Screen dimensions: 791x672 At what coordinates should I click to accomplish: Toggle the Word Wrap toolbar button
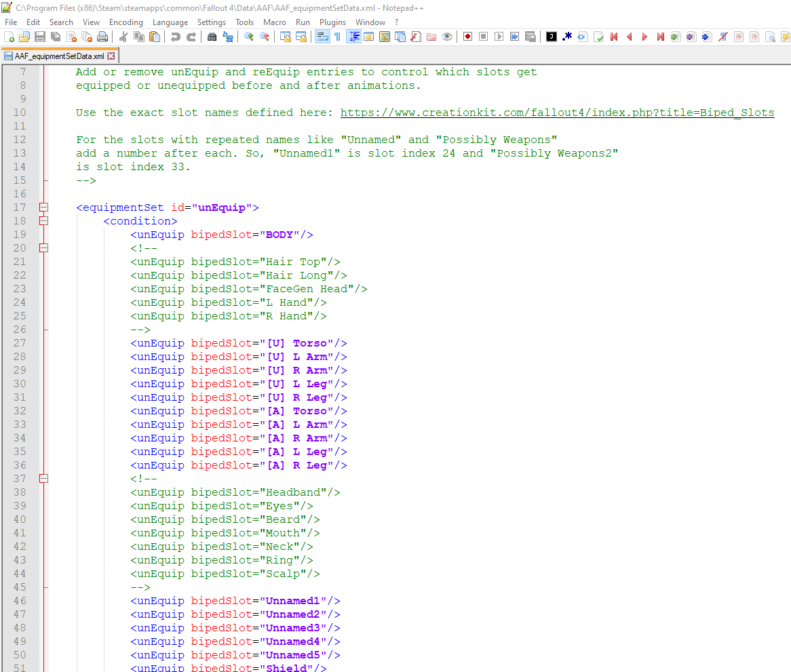click(x=322, y=37)
